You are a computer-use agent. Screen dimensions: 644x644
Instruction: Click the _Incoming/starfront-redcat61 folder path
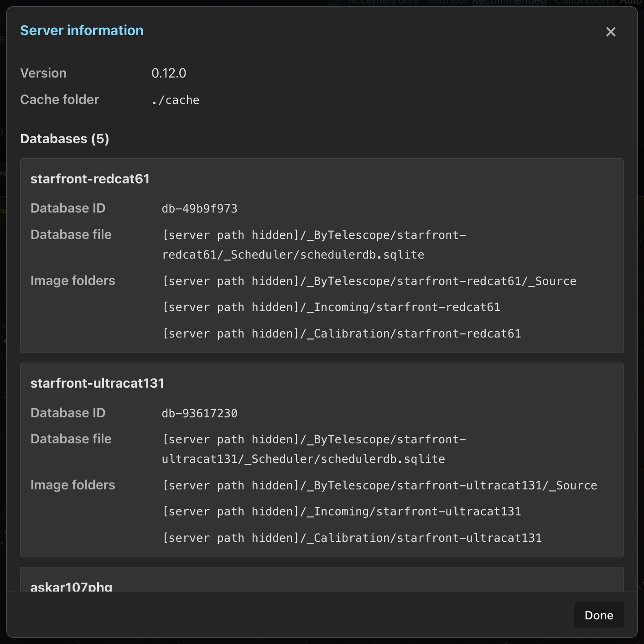click(x=331, y=307)
